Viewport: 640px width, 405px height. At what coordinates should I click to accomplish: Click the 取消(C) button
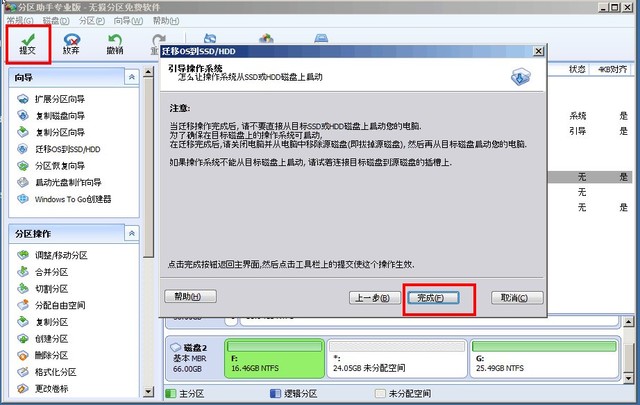517,298
